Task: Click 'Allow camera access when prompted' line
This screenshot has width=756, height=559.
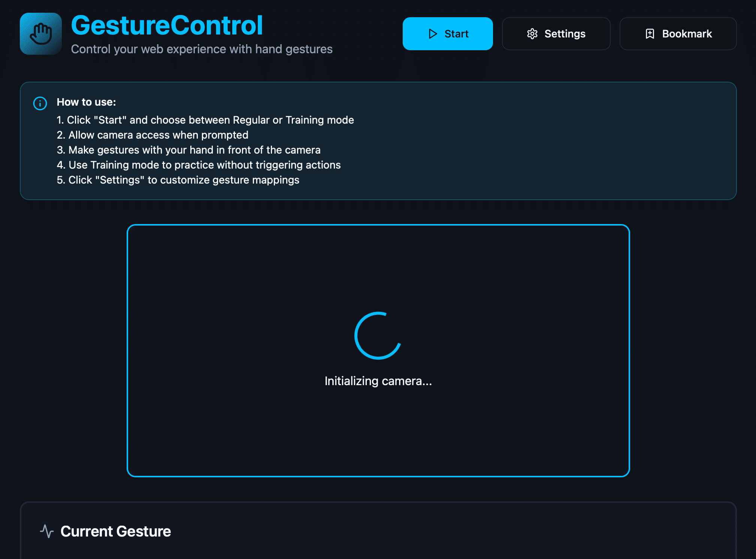Action: (152, 135)
